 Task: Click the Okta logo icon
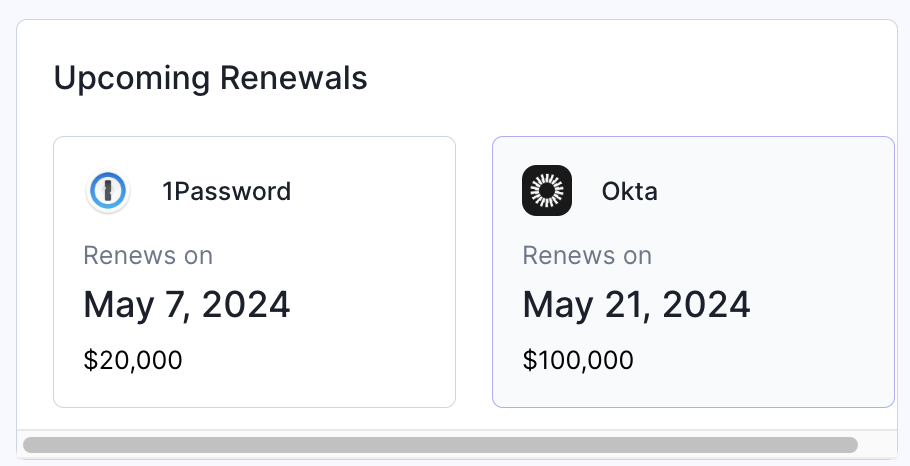click(547, 190)
